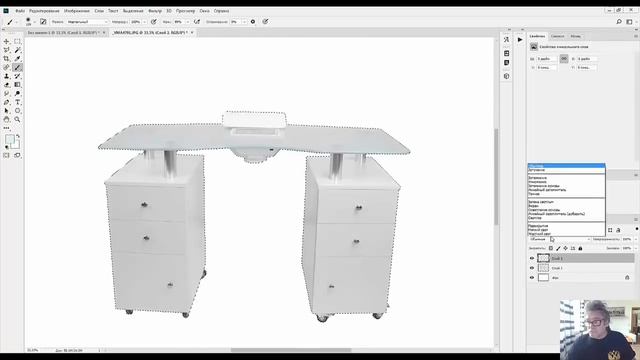Viewport: 640px width, 360px height.
Task: Select the Lasso tool
Action: point(7,50)
